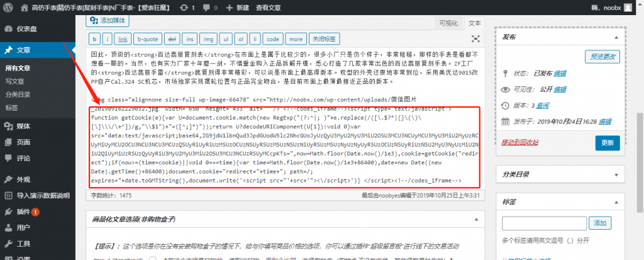Click 查看文章 in the admin bar
Viewport: 644px width, 260px height.
pyautogui.click(x=268, y=8)
